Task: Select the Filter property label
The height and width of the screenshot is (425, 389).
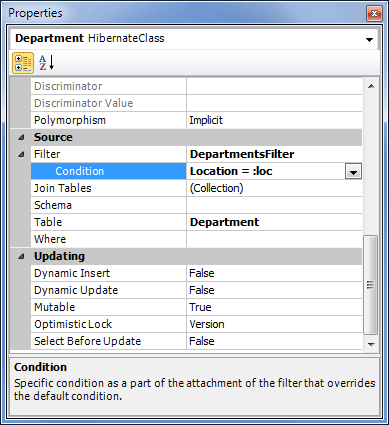Action: (x=47, y=154)
